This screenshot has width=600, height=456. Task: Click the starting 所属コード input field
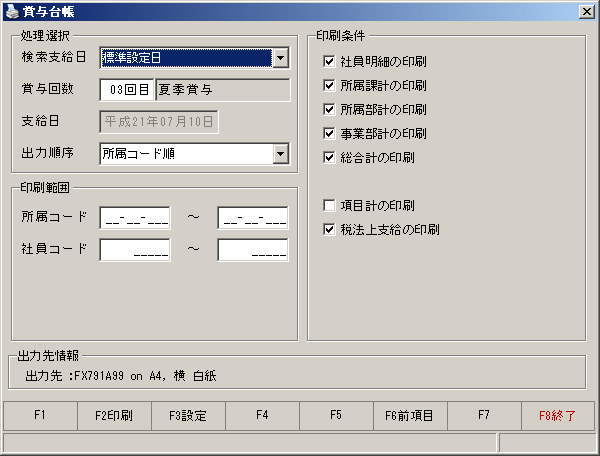click(x=135, y=218)
